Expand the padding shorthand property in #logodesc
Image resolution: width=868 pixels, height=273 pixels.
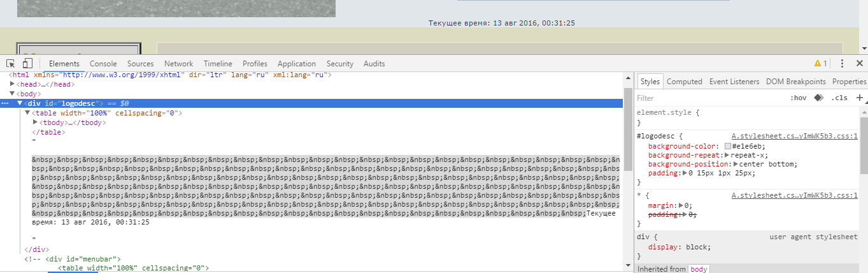(685, 173)
